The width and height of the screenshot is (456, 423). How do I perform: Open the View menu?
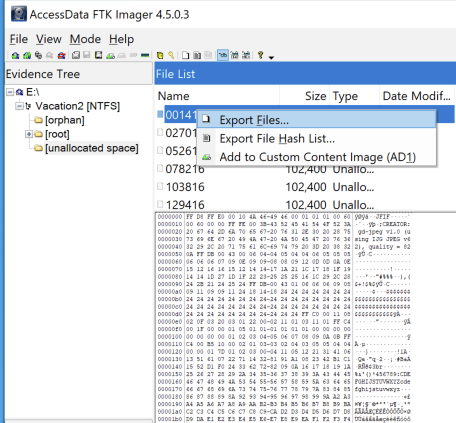click(49, 39)
